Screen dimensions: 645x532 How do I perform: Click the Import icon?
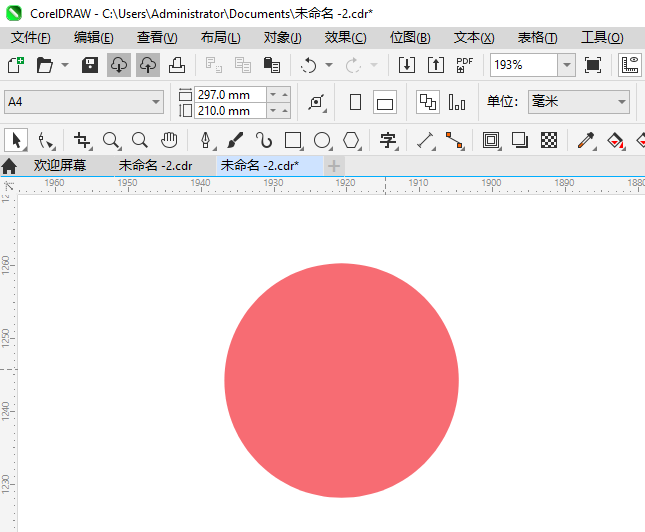click(x=407, y=65)
